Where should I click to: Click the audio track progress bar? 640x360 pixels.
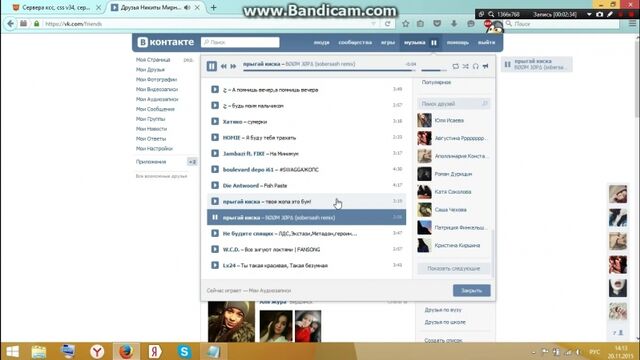tap(329, 70)
